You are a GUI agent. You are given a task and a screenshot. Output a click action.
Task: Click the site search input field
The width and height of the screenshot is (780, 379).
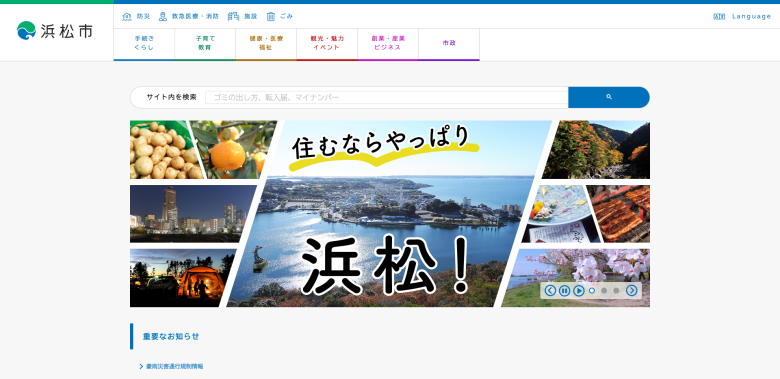387,97
